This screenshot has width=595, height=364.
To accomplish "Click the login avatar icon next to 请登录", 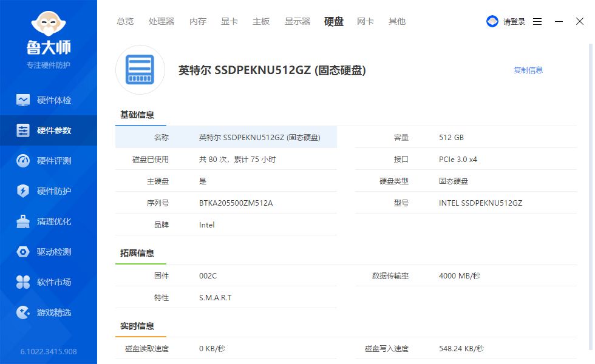I will pos(492,21).
